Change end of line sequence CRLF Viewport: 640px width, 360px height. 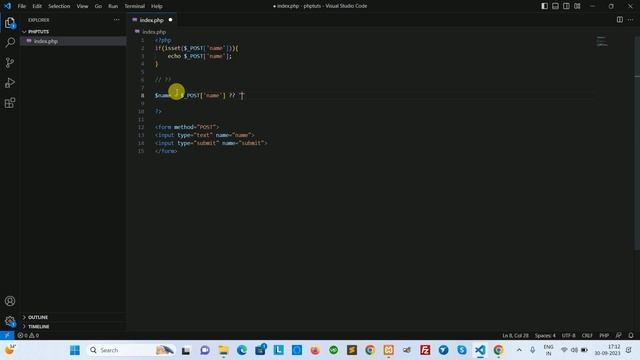[x=587, y=335]
